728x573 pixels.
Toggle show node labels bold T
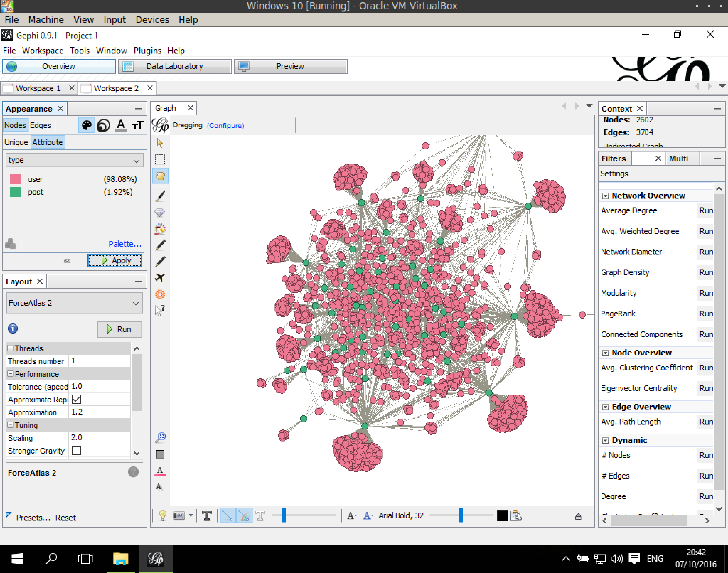pos(207,515)
